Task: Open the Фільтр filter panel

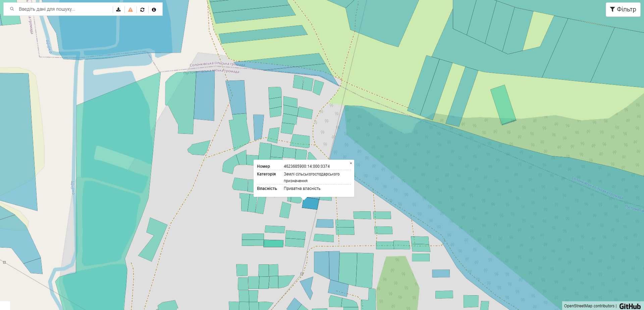Action: coord(623,9)
